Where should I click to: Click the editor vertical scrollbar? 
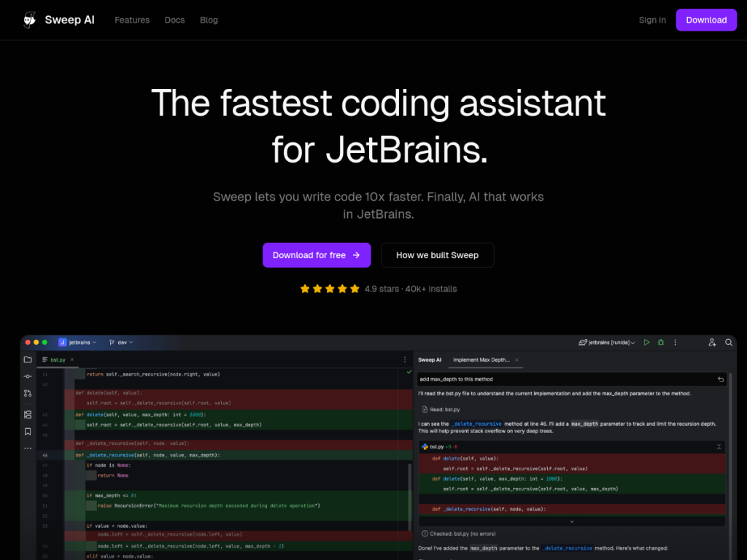click(410, 497)
